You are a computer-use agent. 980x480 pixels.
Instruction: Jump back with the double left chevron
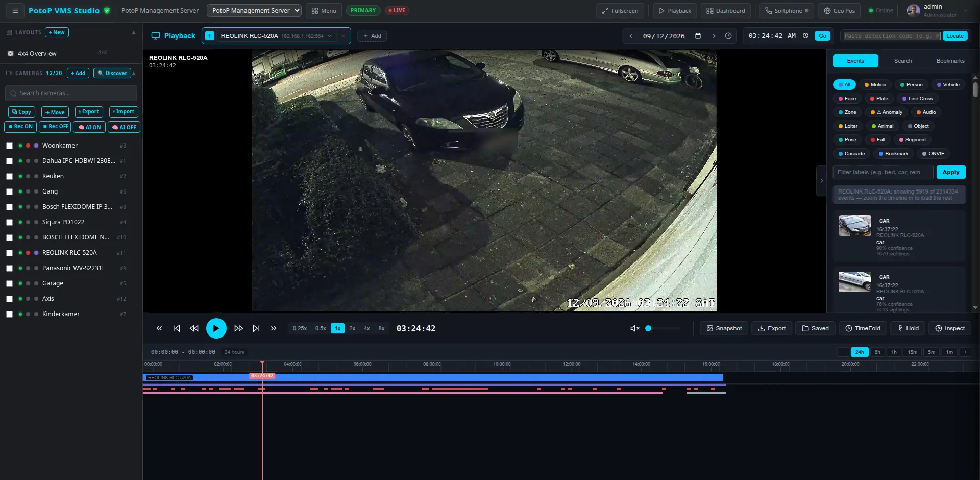(159, 328)
